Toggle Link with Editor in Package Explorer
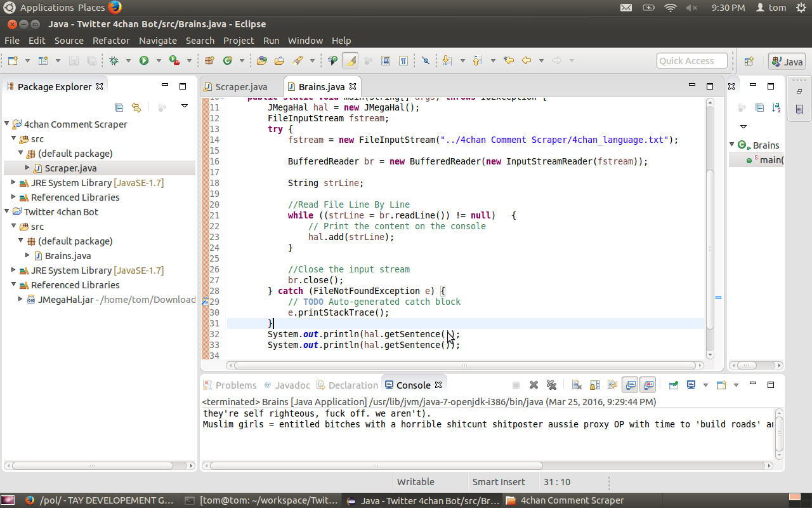Viewport: 812px width, 508px height. (136, 107)
